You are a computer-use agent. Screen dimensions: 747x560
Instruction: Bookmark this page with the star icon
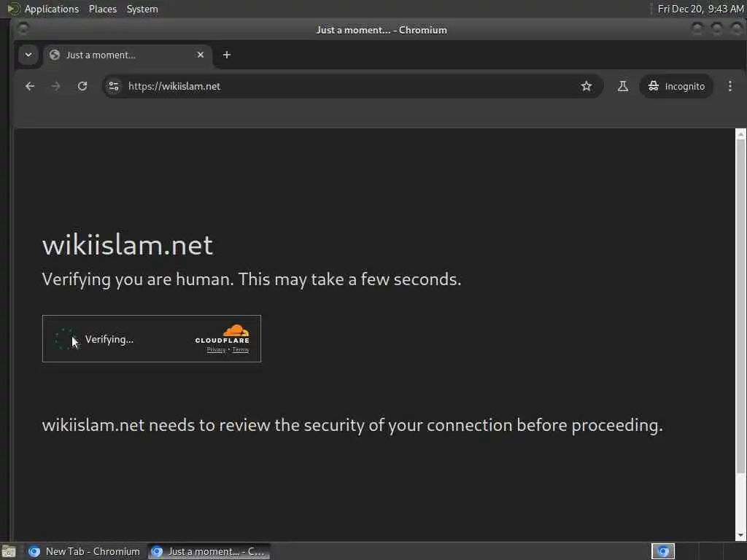pos(587,86)
